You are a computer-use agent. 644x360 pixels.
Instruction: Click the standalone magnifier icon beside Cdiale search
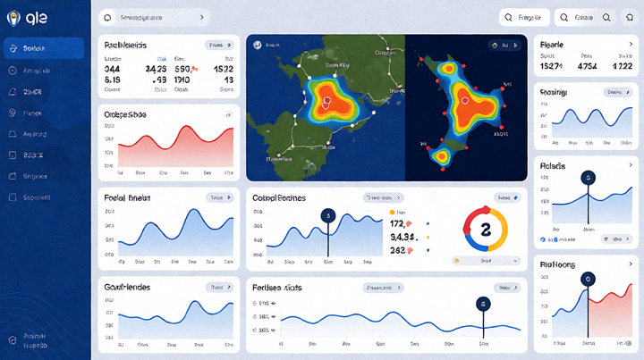pyautogui.click(x=606, y=18)
